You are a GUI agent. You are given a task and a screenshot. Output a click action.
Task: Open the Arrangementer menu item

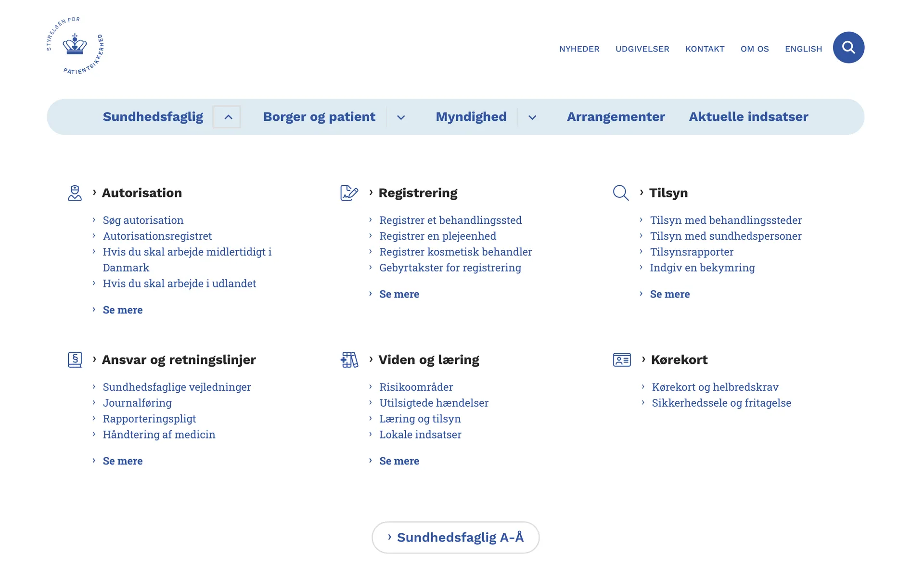(616, 117)
